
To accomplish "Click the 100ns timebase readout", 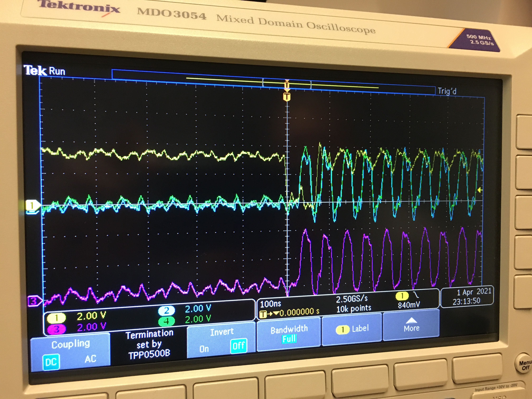I will pos(271,304).
